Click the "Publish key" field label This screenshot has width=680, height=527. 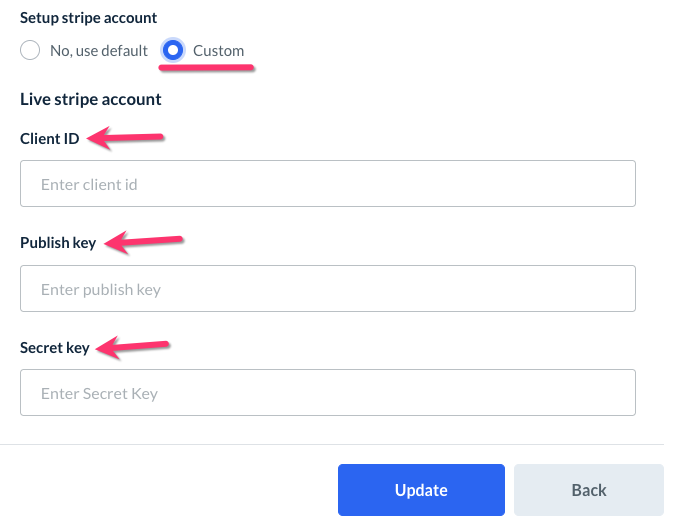click(x=58, y=243)
